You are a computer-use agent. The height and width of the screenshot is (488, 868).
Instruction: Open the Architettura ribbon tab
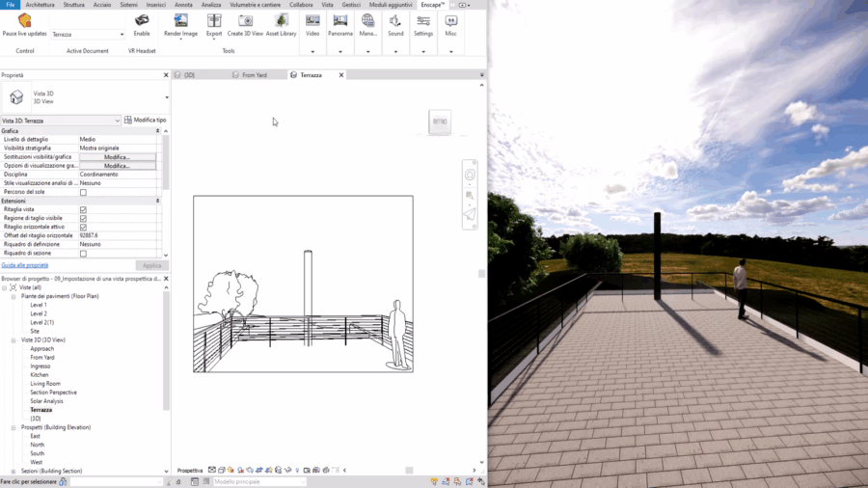tap(40, 5)
